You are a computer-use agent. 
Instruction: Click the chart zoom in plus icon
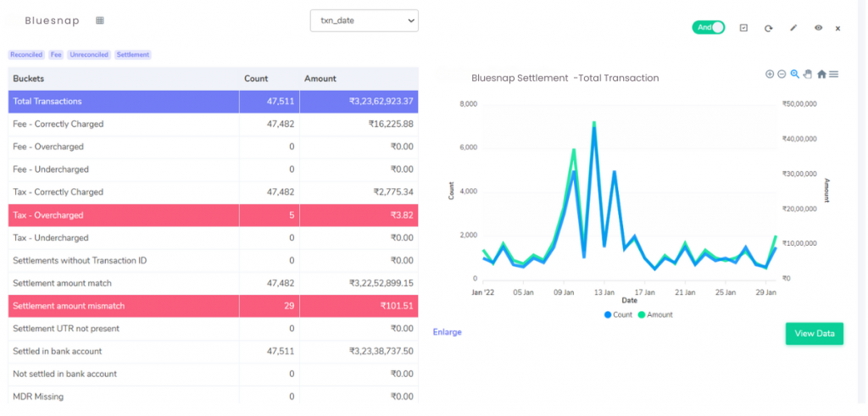[770, 74]
